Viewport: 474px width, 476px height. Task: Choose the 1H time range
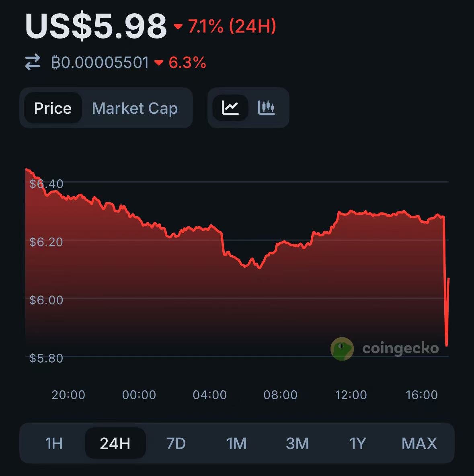pos(54,443)
